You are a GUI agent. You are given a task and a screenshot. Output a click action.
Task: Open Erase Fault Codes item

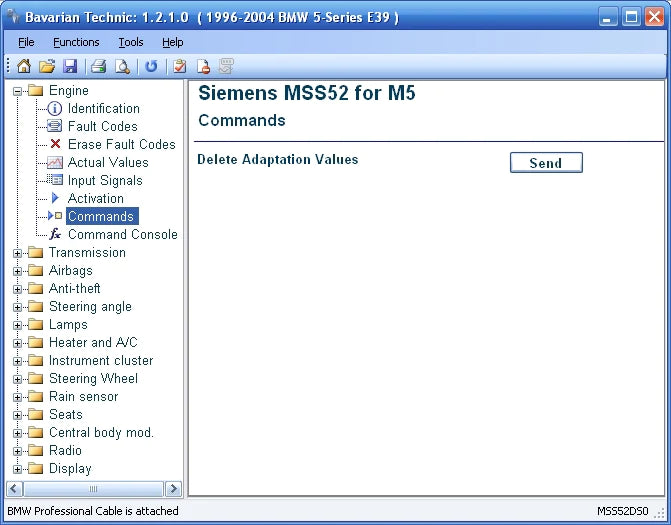pyautogui.click(x=121, y=145)
